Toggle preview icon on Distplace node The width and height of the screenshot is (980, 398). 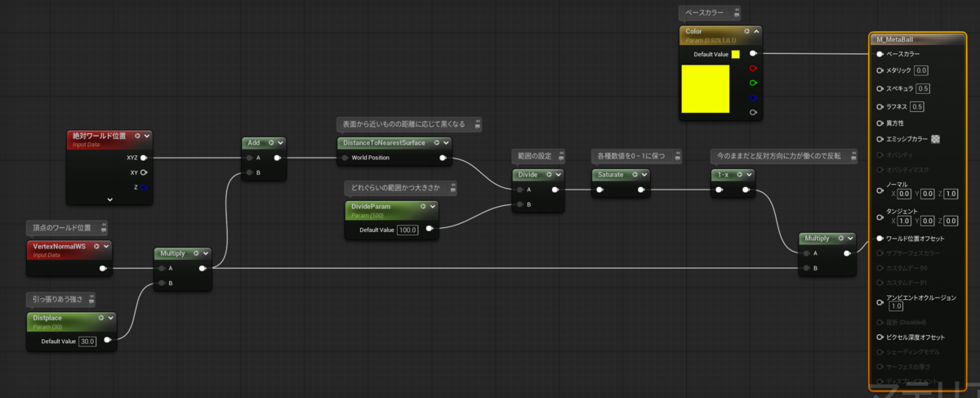tap(101, 319)
